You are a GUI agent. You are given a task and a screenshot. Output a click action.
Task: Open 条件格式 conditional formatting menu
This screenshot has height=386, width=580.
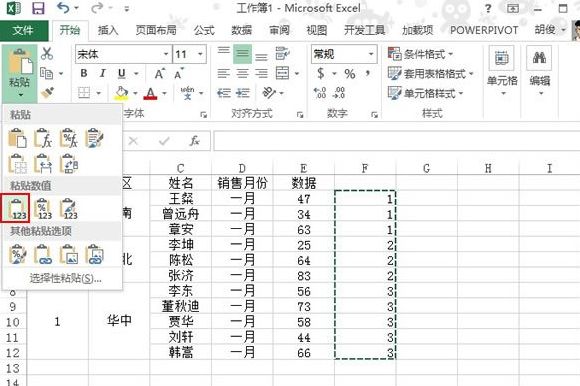[420, 54]
